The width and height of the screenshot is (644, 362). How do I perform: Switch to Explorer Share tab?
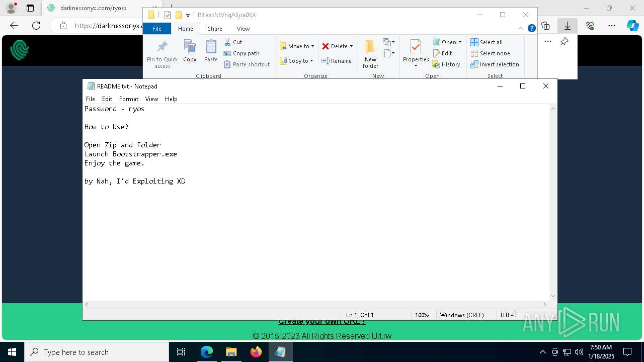point(215,29)
